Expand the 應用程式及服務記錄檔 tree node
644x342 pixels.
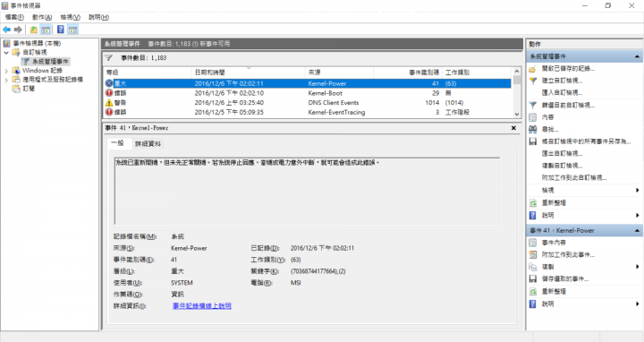(6, 80)
